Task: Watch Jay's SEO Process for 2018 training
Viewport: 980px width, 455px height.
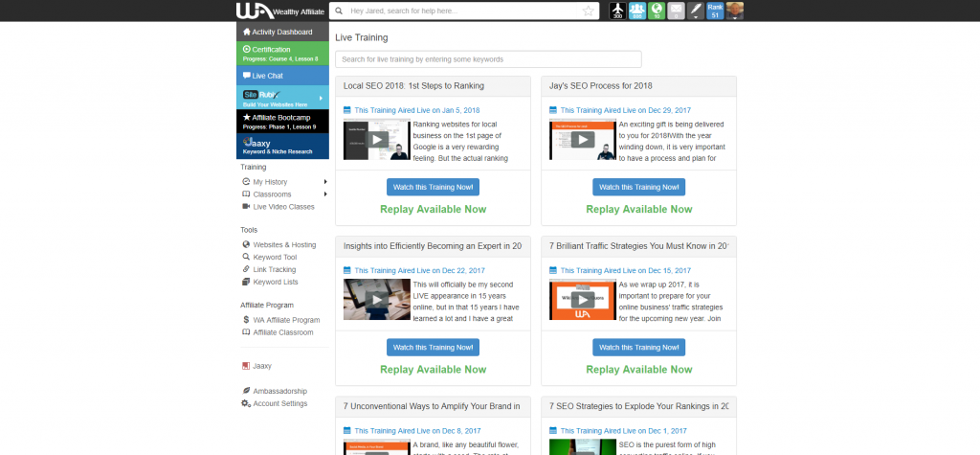Action: click(638, 187)
